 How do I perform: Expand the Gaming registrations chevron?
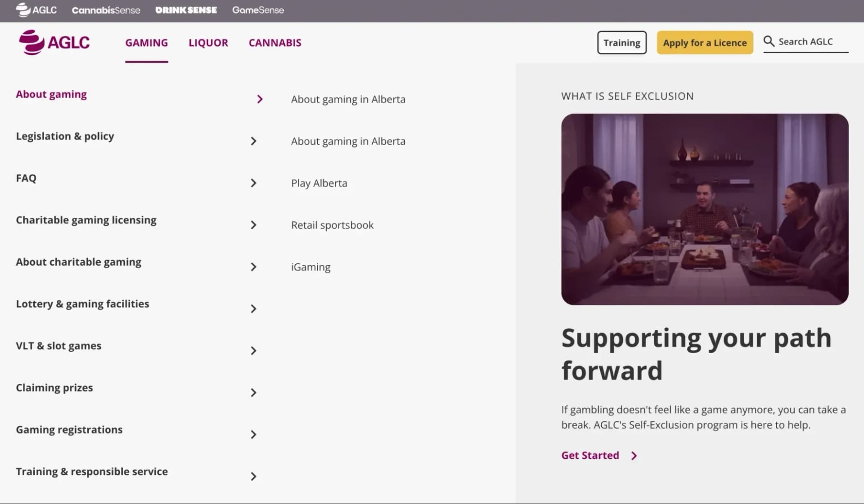tap(253, 434)
